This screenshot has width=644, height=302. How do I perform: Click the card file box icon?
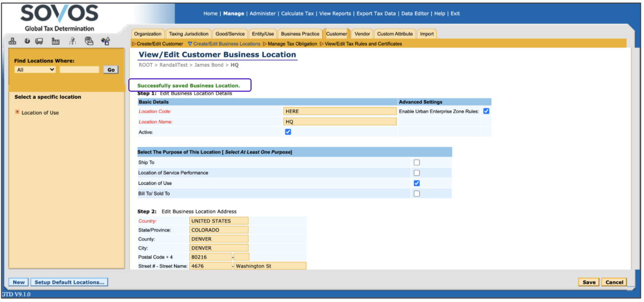(89, 41)
